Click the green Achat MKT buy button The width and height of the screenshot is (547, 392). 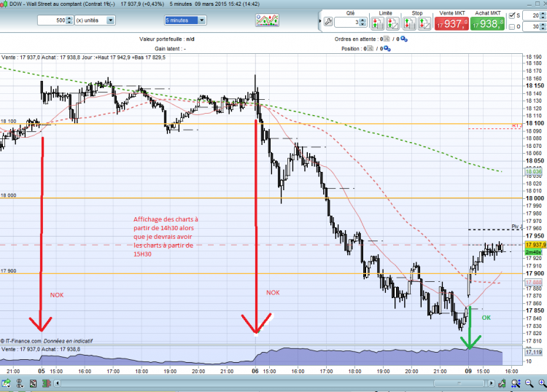pos(487,24)
